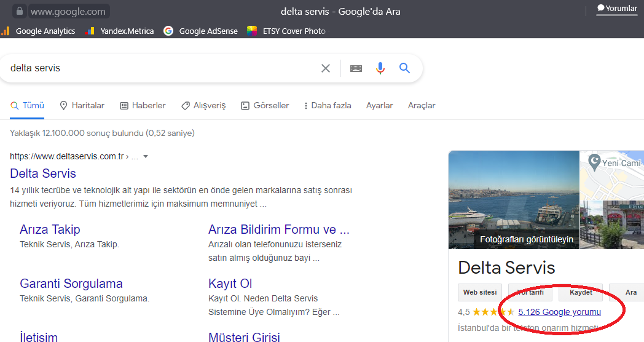Open the Delta Servis result title
The width and height of the screenshot is (644, 342).
point(43,173)
